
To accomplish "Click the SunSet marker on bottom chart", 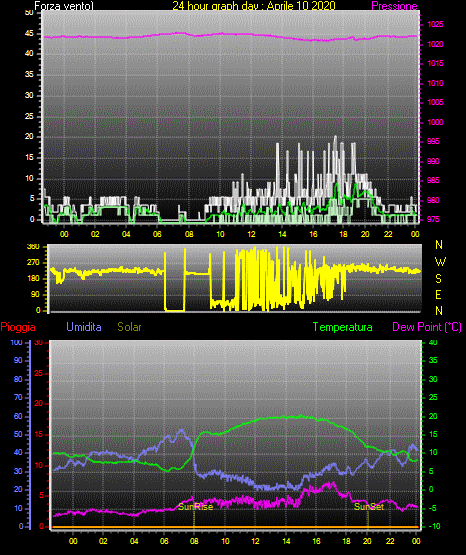I will coord(369,507).
